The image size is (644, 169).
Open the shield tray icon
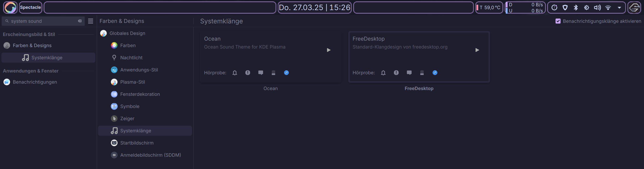tap(565, 8)
